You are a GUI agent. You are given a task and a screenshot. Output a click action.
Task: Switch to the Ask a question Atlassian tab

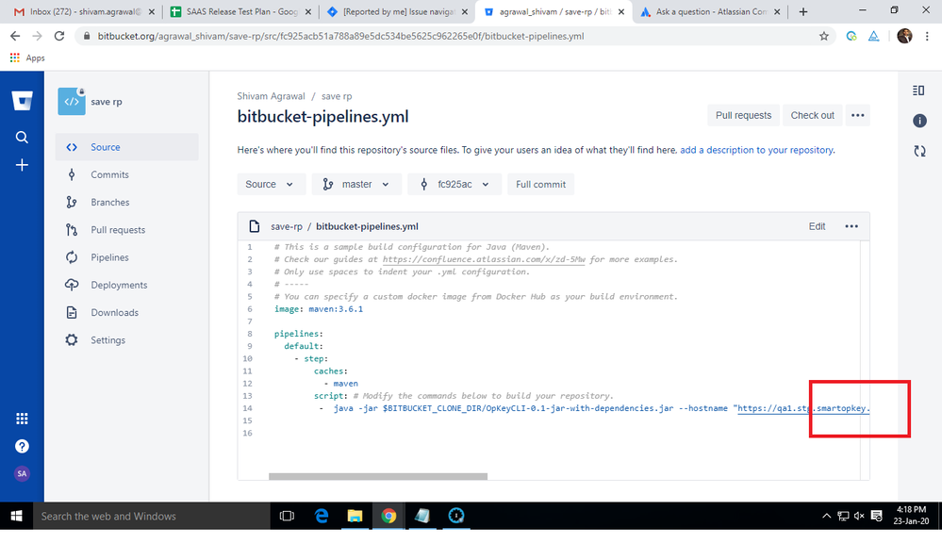[x=710, y=11]
